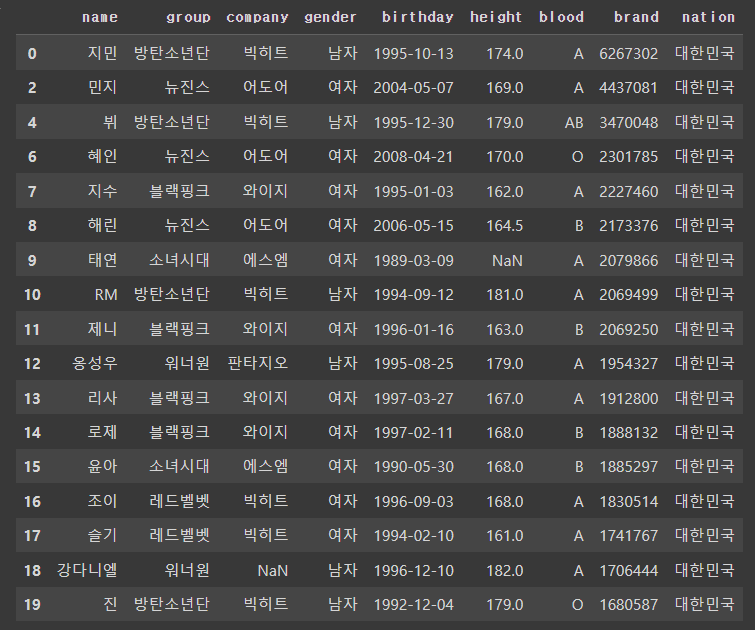Screen dimensions: 755x630
Task: Select the name cell '로제'
Action: [x=102, y=432]
